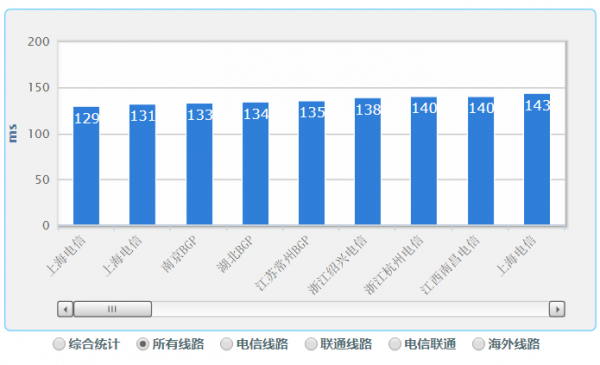Click the empty scrollbar track area
Image resolution: width=600 pixels, height=365 pixels.
pyautogui.click(x=350, y=309)
